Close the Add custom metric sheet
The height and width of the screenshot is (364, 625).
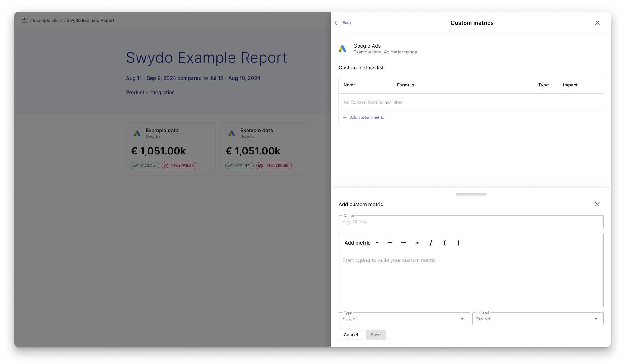pos(597,204)
